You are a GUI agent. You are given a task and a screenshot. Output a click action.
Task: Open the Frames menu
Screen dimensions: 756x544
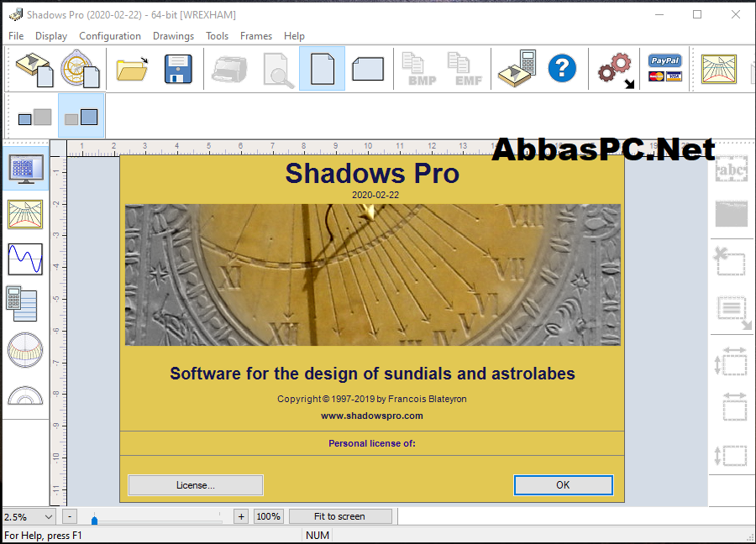[256, 36]
